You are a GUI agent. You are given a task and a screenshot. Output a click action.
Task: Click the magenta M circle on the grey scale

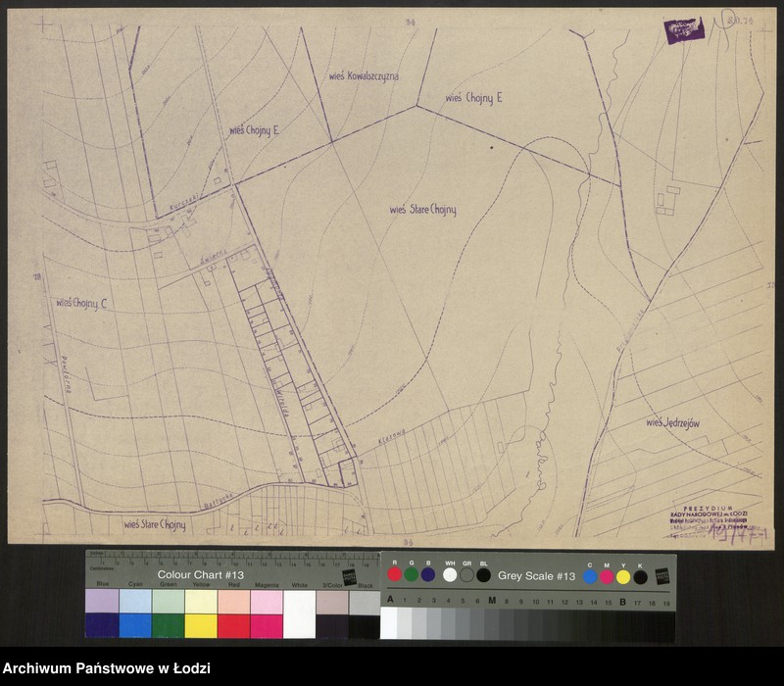[607, 576]
